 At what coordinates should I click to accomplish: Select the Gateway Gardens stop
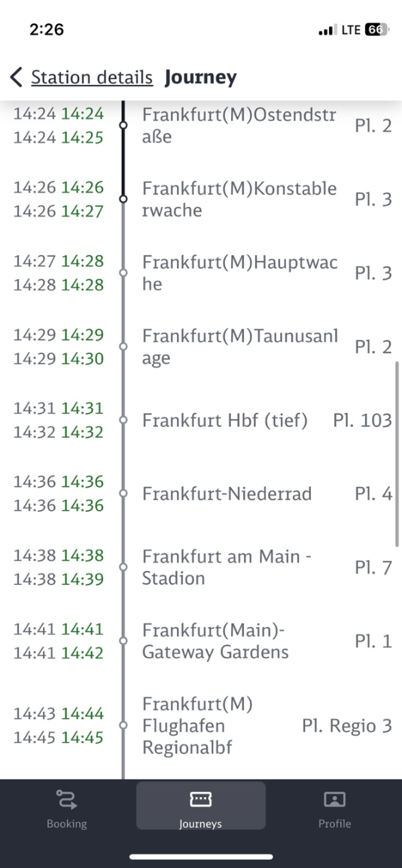point(201,641)
